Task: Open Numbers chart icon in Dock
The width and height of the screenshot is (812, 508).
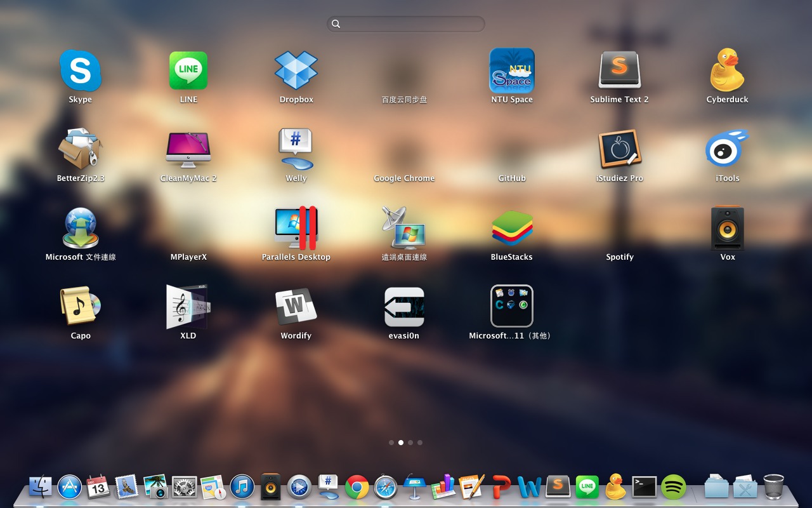Action: tap(443, 487)
